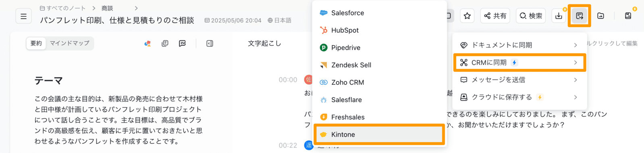
Task: Choose Salesforce from CRM list
Action: click(380, 13)
